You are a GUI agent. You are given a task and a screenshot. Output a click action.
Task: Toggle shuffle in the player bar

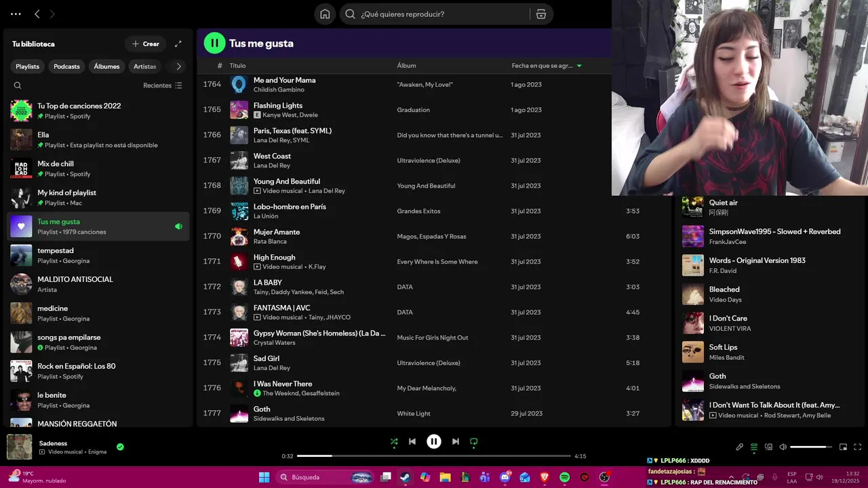pos(394,441)
